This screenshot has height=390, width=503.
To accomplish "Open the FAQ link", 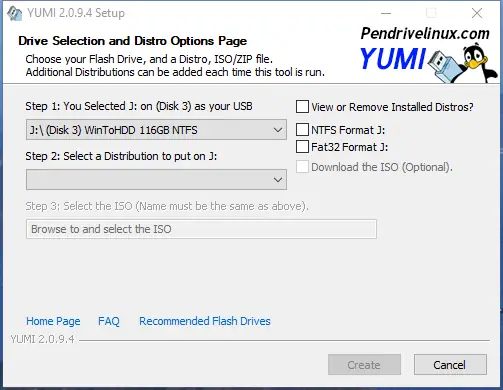I will 109,321.
